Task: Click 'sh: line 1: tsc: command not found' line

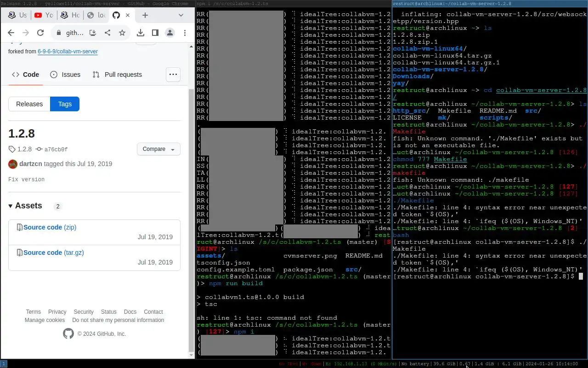Action: click(x=267, y=318)
